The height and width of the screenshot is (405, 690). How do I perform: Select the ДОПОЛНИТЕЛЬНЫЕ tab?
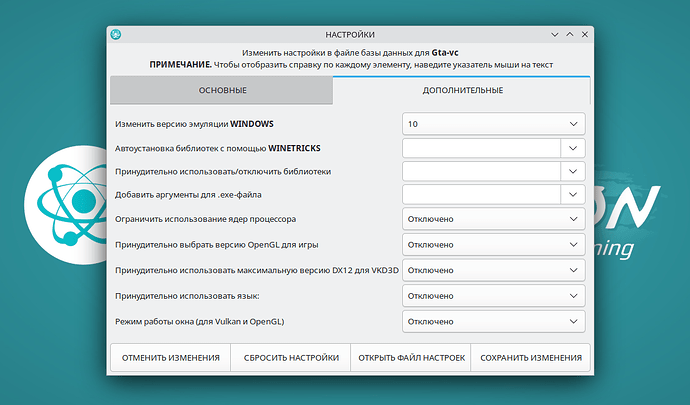(x=461, y=91)
